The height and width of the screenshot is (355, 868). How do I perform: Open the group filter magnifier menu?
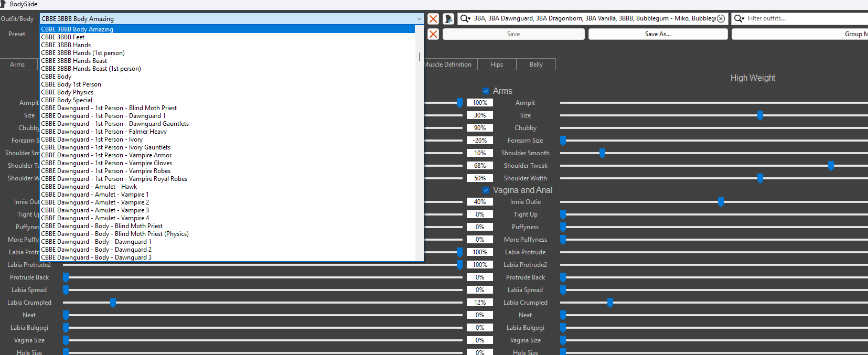(x=465, y=18)
